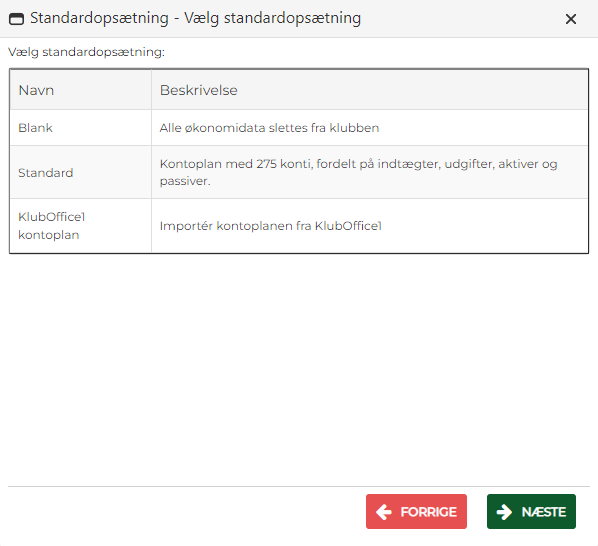Click the 'Kontoplan med 275 konti' description
The width and height of the screenshot is (598, 546).
pyautogui.click(x=358, y=172)
